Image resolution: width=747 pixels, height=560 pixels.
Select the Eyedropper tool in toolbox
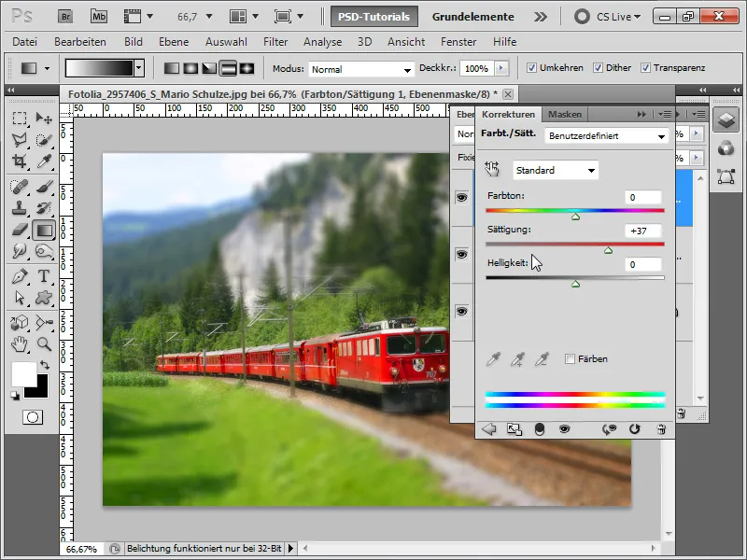click(44, 161)
